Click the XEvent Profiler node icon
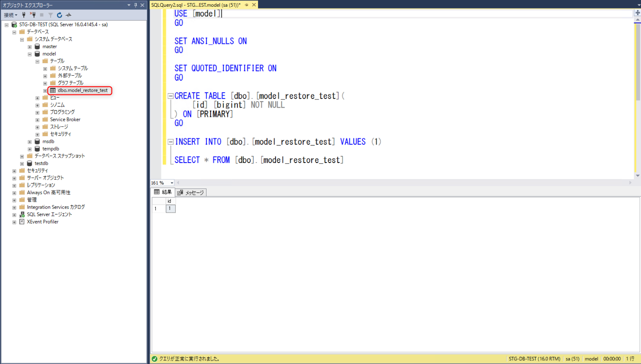641x364 pixels. pos(22,221)
